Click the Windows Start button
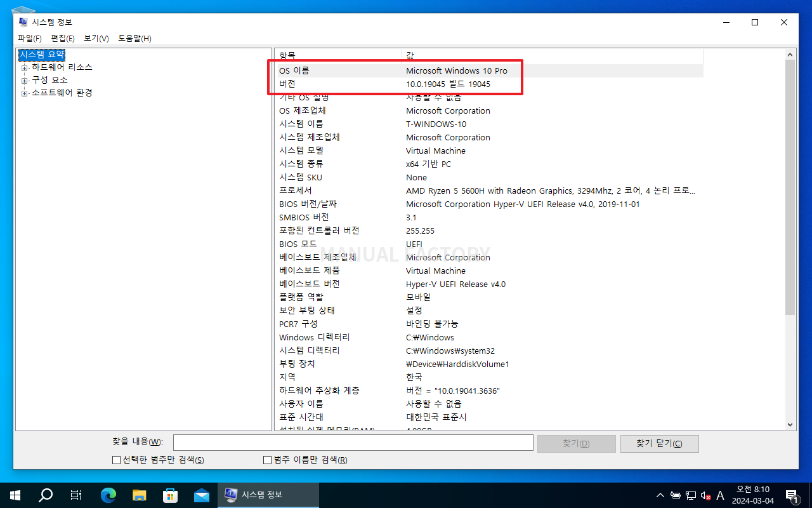 pos(15,495)
